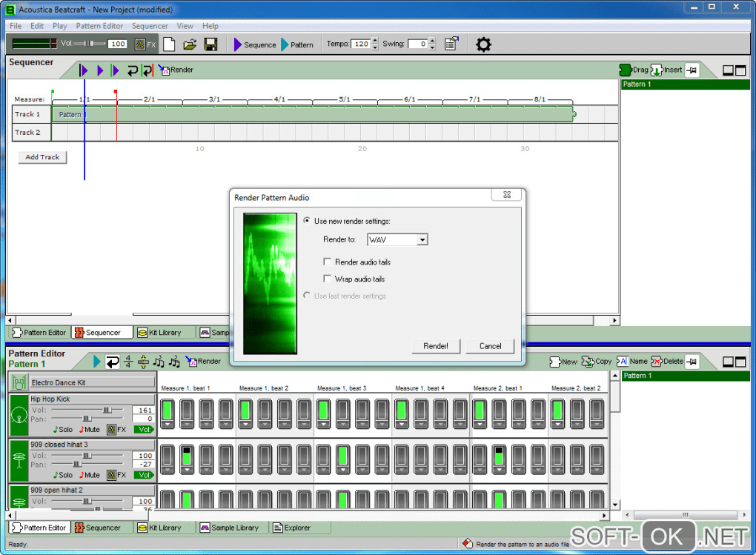Save project using the floppy disk icon
This screenshot has height=555, width=756.
tap(210, 44)
